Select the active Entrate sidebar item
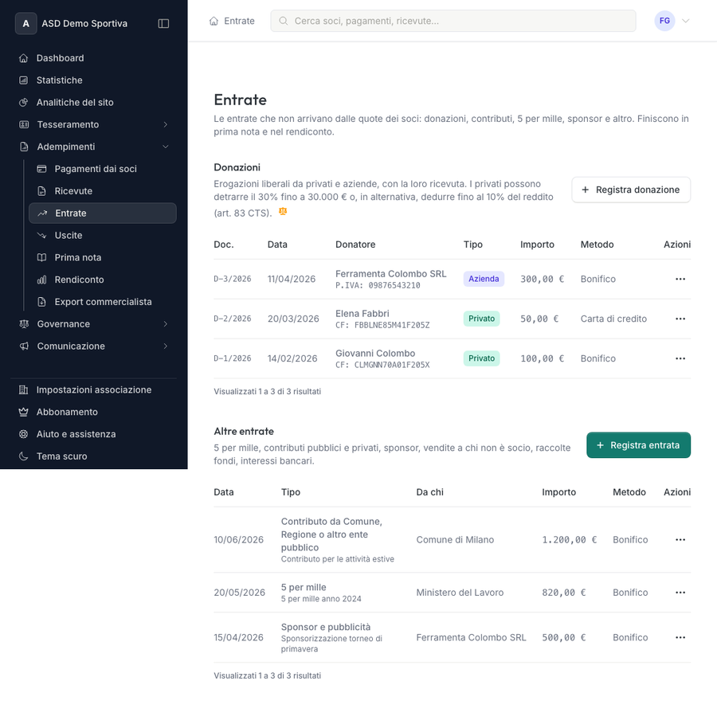This screenshot has height=728, width=717. coord(103,213)
